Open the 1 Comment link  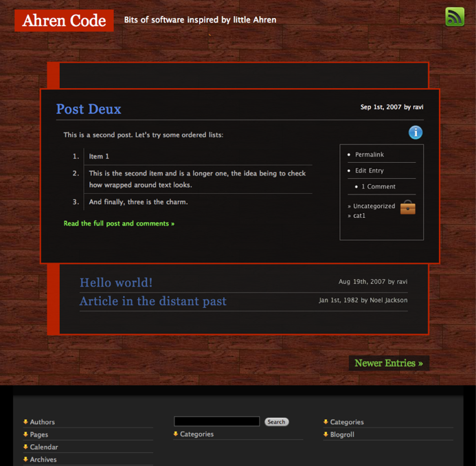click(378, 186)
